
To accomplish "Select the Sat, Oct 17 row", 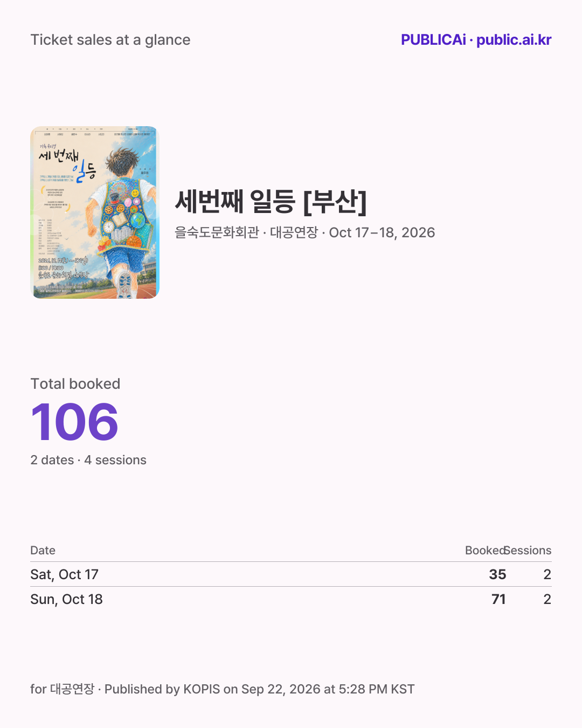I will [x=291, y=574].
